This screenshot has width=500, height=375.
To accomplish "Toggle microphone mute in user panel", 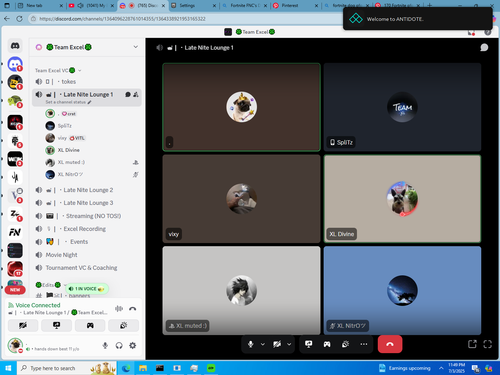I will [105, 346].
